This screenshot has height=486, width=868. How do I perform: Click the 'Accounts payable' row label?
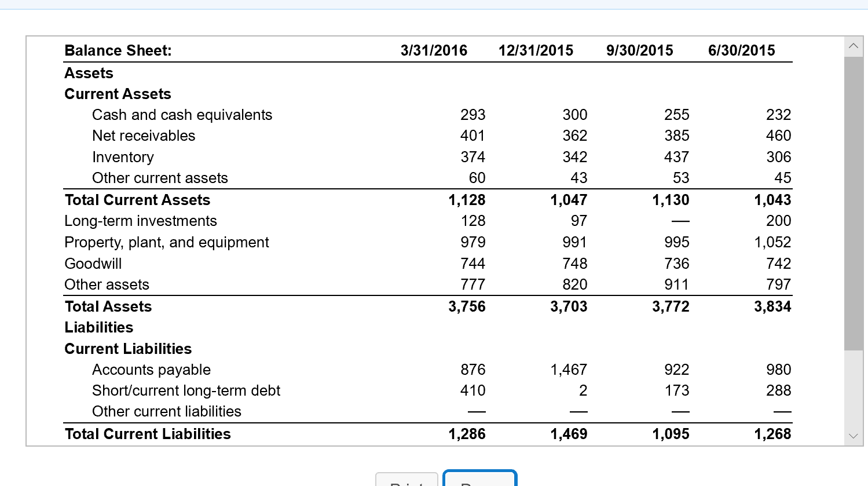point(151,370)
